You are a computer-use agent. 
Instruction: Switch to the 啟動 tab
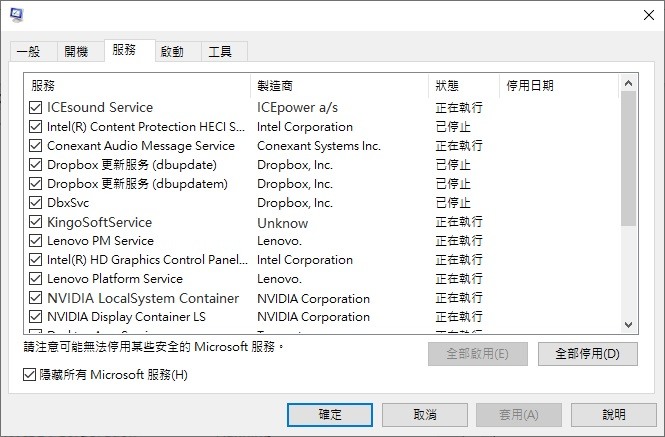pos(172,51)
